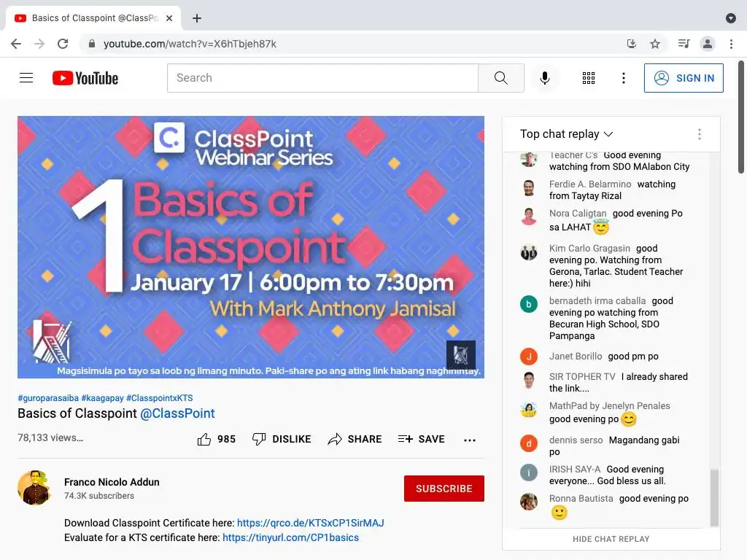The image size is (747, 560).
Task: Click the red SUBSCRIBE button
Action: pos(444,489)
